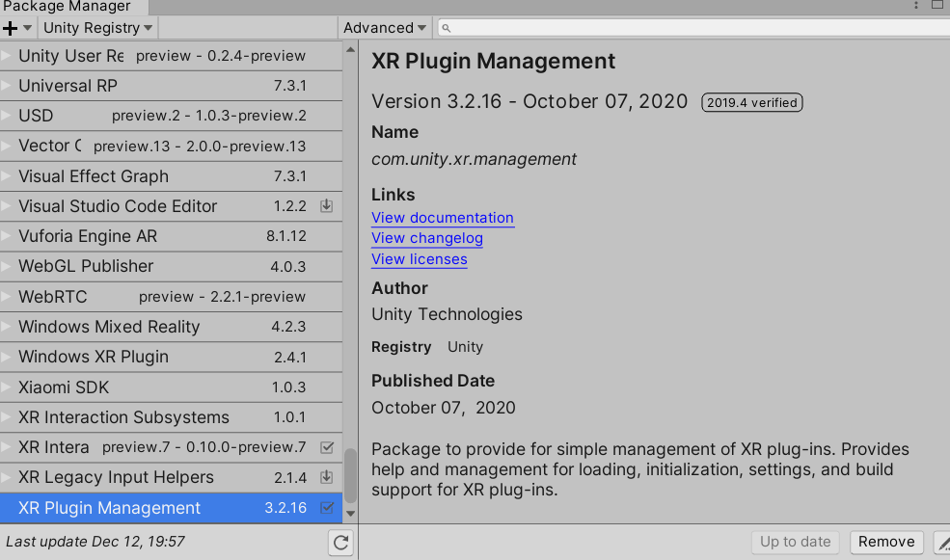
Task: Click the Last update Dec 12 status text
Action: click(x=95, y=542)
